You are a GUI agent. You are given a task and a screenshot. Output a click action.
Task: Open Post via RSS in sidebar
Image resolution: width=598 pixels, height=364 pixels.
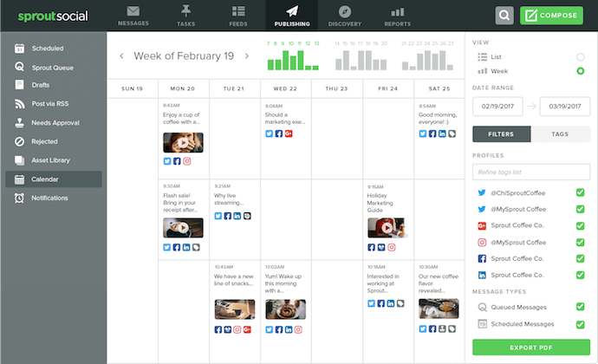[x=52, y=104]
